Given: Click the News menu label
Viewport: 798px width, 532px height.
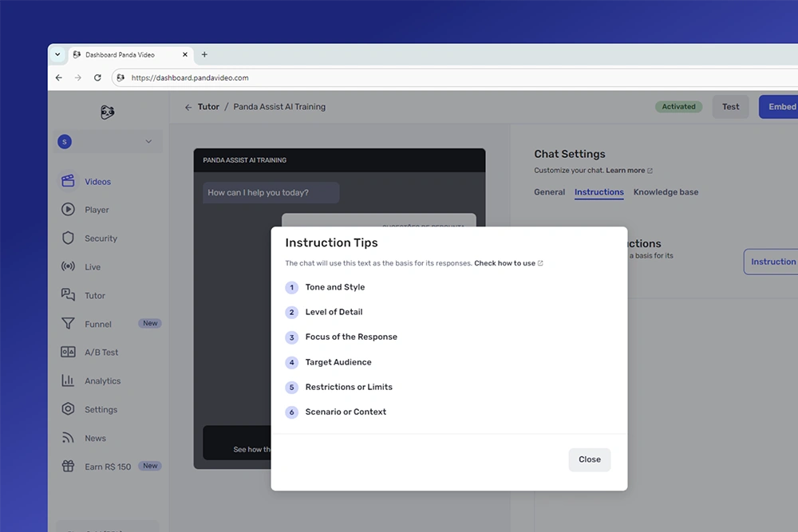Looking at the screenshot, I should (x=95, y=439).
